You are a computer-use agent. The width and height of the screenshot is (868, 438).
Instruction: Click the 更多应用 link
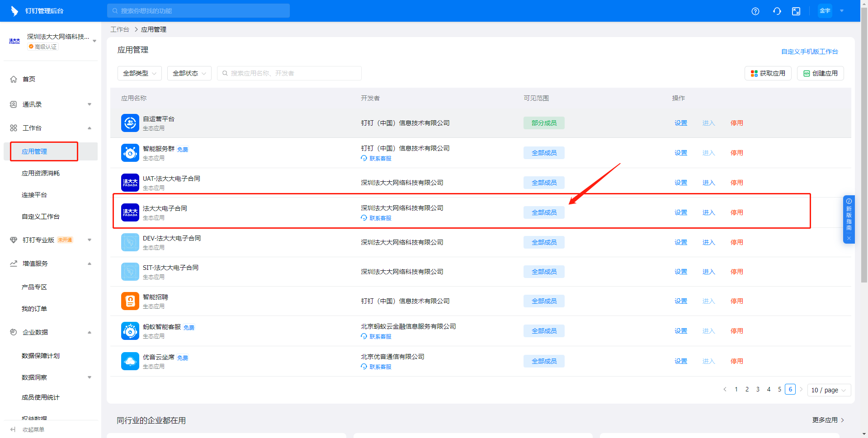coord(828,420)
